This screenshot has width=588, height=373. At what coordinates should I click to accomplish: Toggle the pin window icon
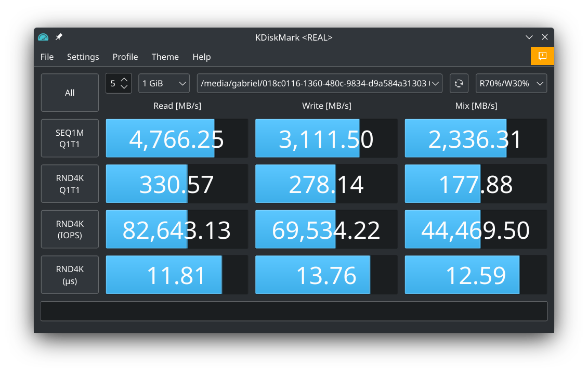(59, 37)
